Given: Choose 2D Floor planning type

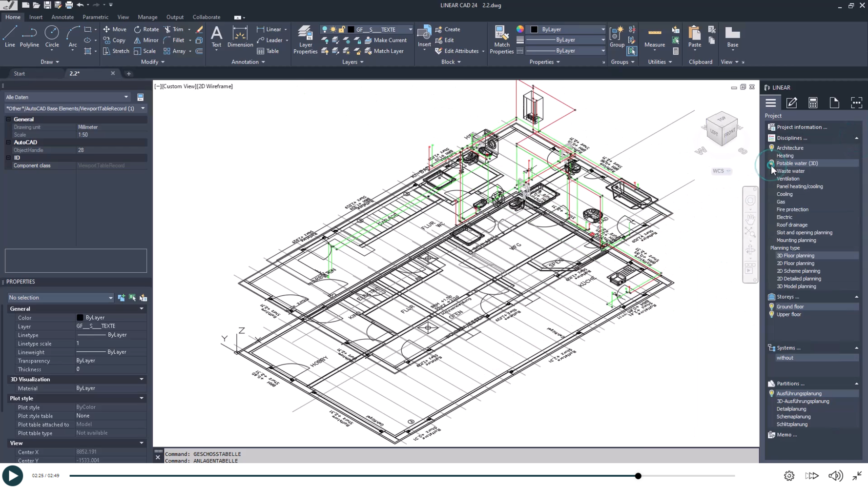Looking at the screenshot, I should point(795,264).
